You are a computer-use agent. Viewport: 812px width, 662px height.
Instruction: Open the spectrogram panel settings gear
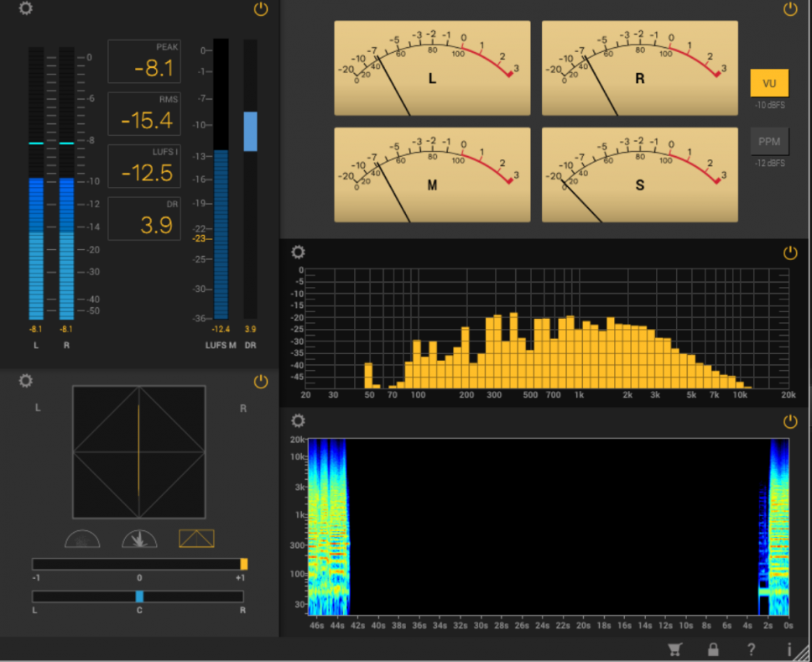point(298,420)
